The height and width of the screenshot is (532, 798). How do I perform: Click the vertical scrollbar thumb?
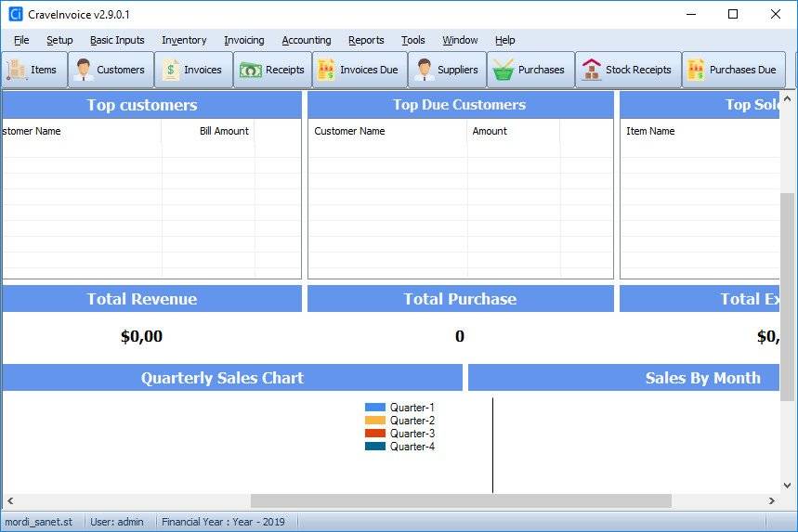[787, 297]
